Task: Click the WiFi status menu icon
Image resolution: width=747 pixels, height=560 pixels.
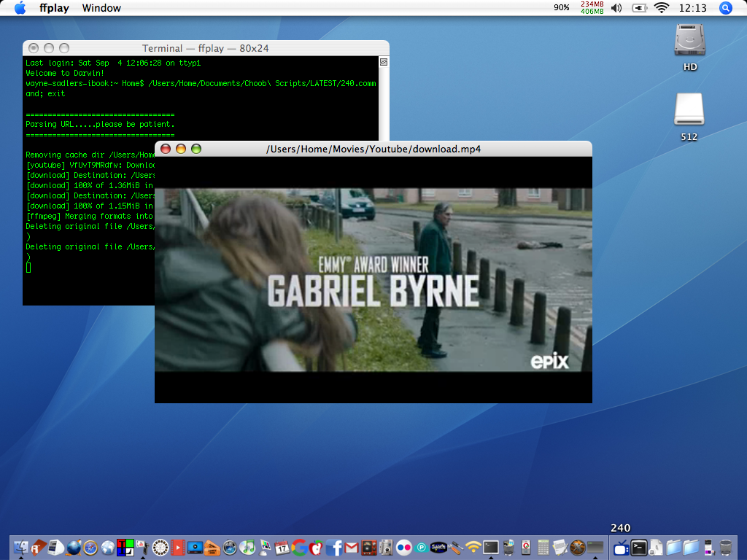Action: (661, 7)
